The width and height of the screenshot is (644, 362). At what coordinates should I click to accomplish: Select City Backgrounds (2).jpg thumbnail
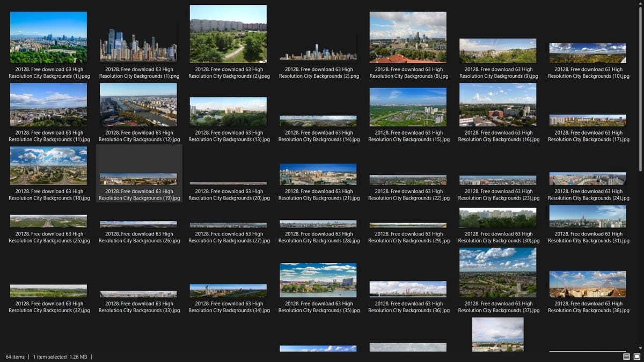pyautogui.click(x=228, y=34)
